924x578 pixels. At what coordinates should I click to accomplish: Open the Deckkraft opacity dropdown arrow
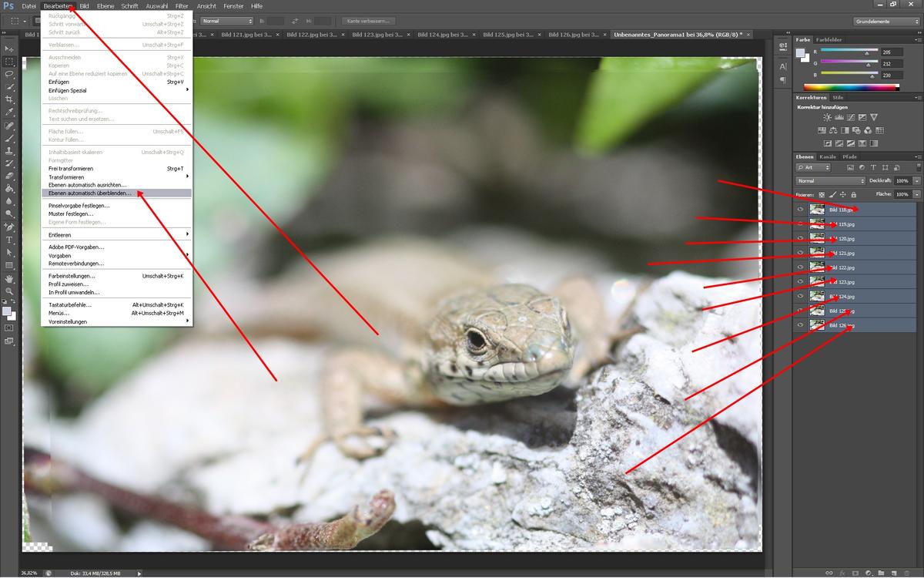pos(916,181)
